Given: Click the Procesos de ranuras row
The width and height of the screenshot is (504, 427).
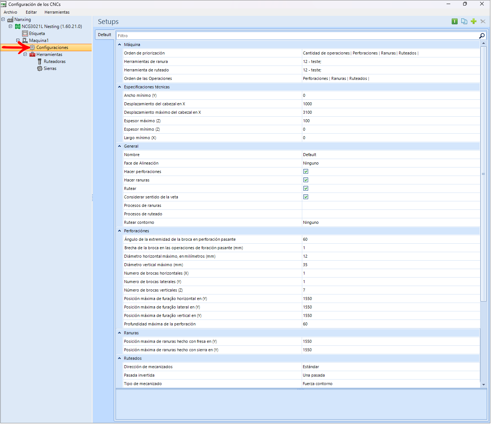Looking at the screenshot, I should (x=301, y=205).
